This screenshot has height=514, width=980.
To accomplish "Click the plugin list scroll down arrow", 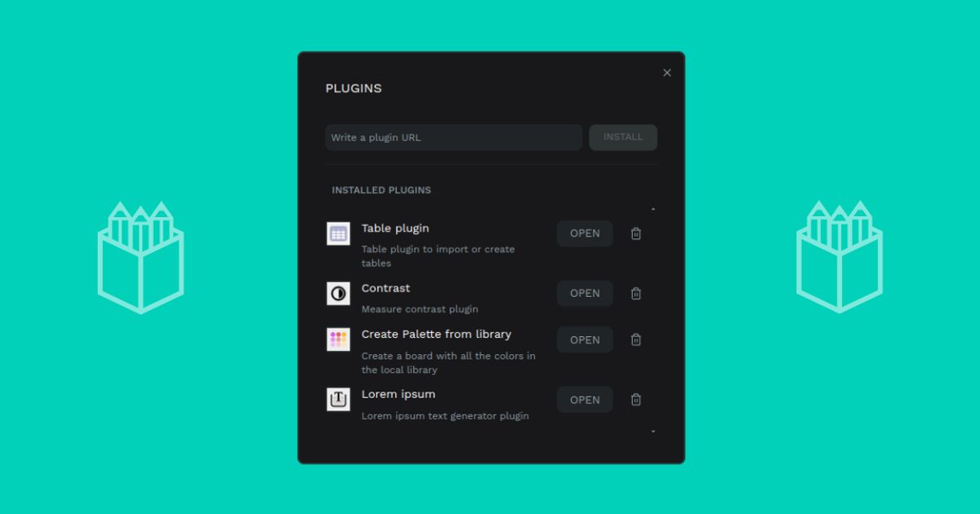I will click(653, 431).
